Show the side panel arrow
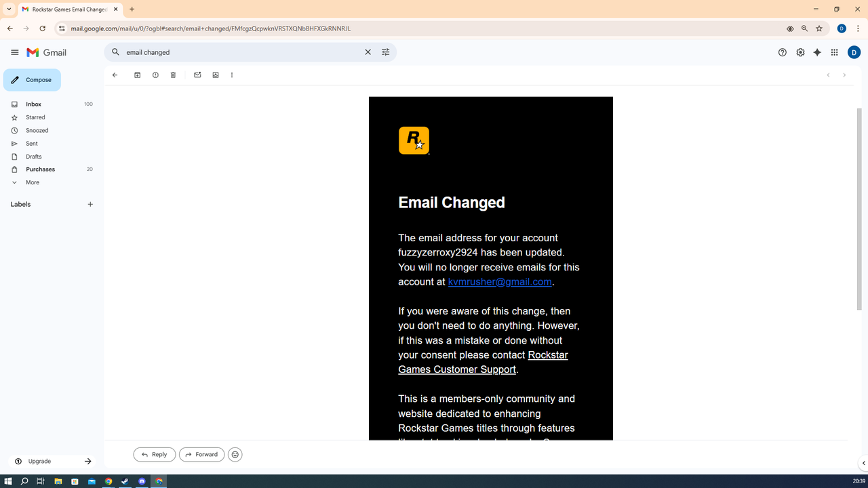This screenshot has width=868, height=488. click(x=863, y=464)
